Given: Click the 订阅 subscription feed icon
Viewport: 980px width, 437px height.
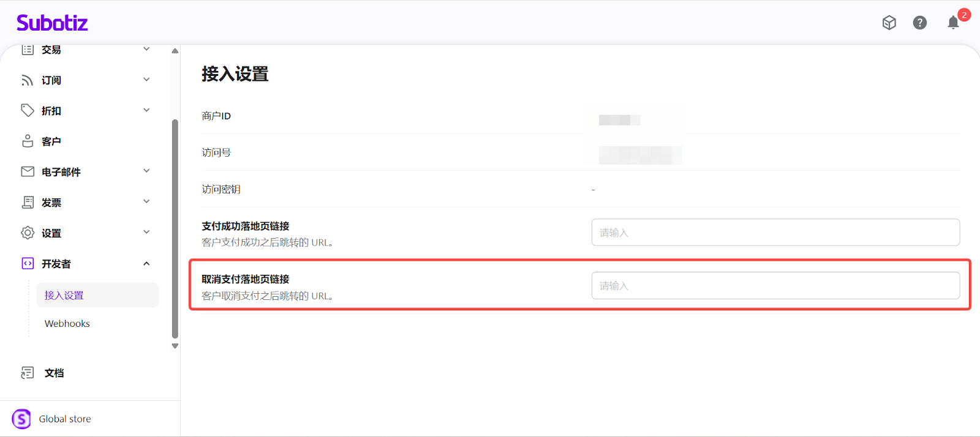Looking at the screenshot, I should click(28, 80).
